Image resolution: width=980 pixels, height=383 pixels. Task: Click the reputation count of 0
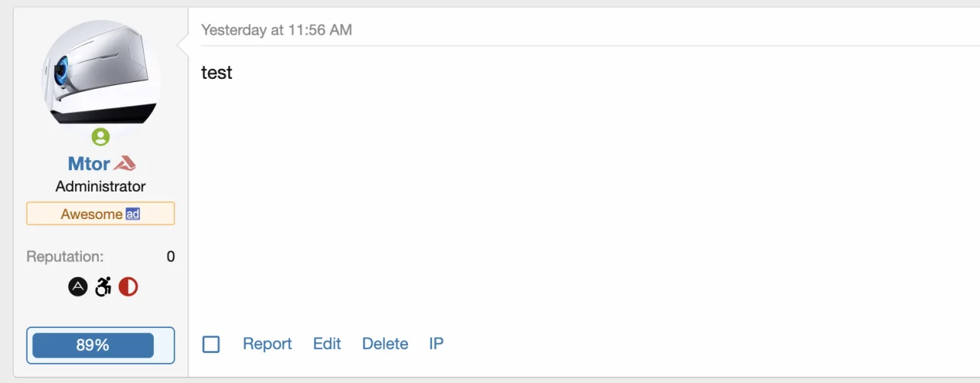coord(171,257)
